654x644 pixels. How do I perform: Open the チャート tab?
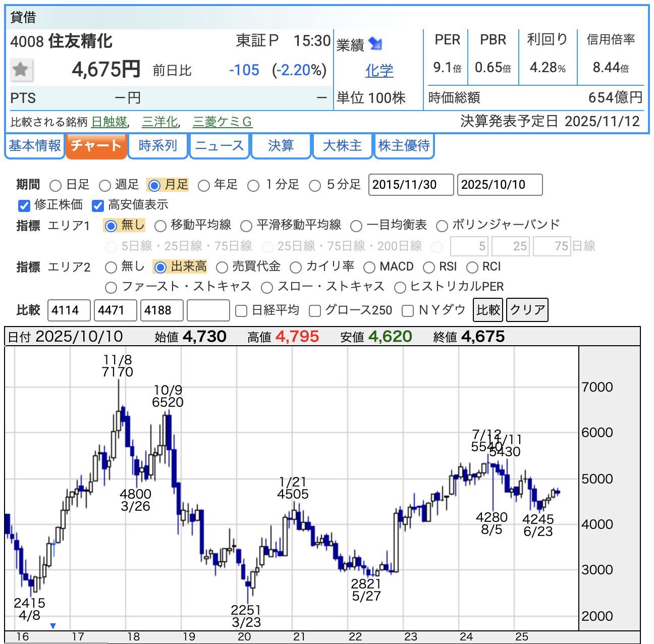point(96,146)
